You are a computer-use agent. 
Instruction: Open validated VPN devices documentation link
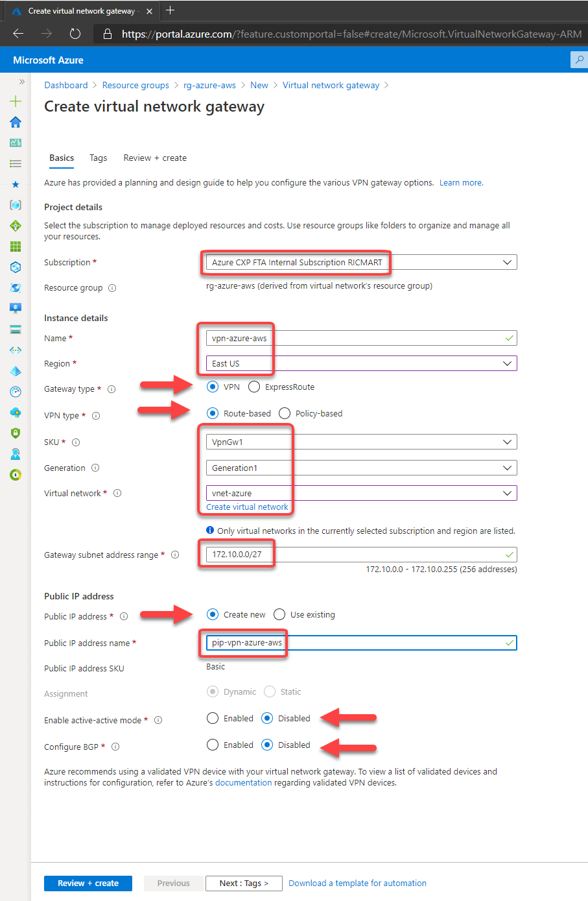(x=244, y=783)
